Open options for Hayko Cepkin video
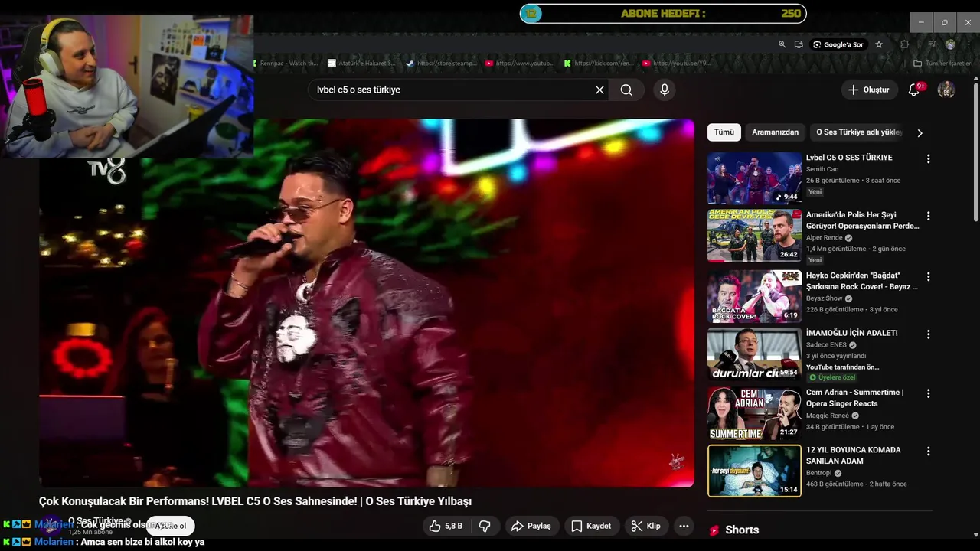This screenshot has width=980, height=551. point(928,276)
